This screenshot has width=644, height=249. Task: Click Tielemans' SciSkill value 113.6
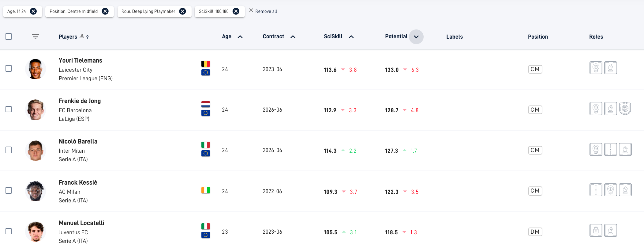pos(330,70)
